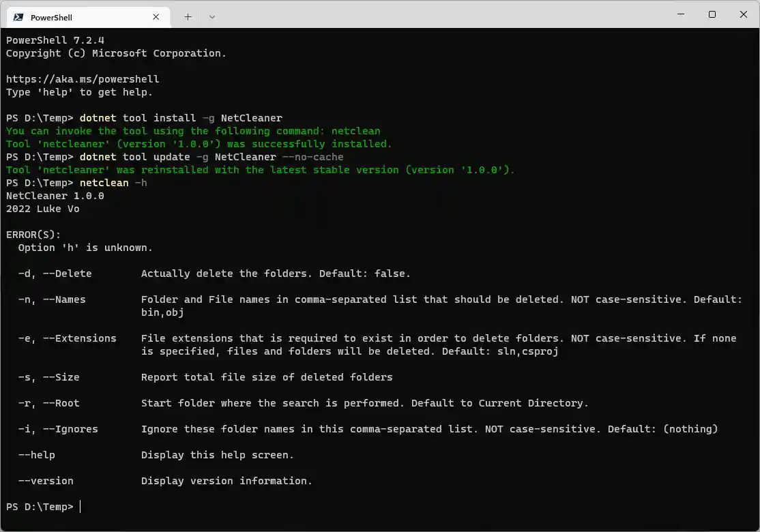Click the '-s, --Size' option
Screen dimensions: 760x532
[x=48, y=377]
